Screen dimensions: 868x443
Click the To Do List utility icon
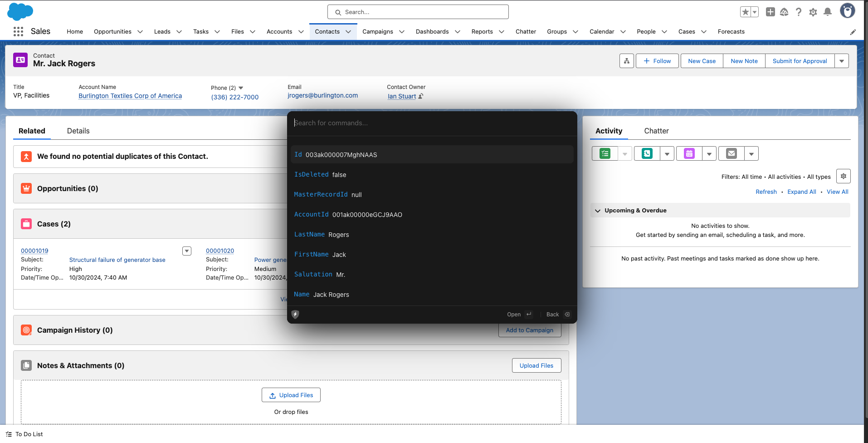[9, 434]
